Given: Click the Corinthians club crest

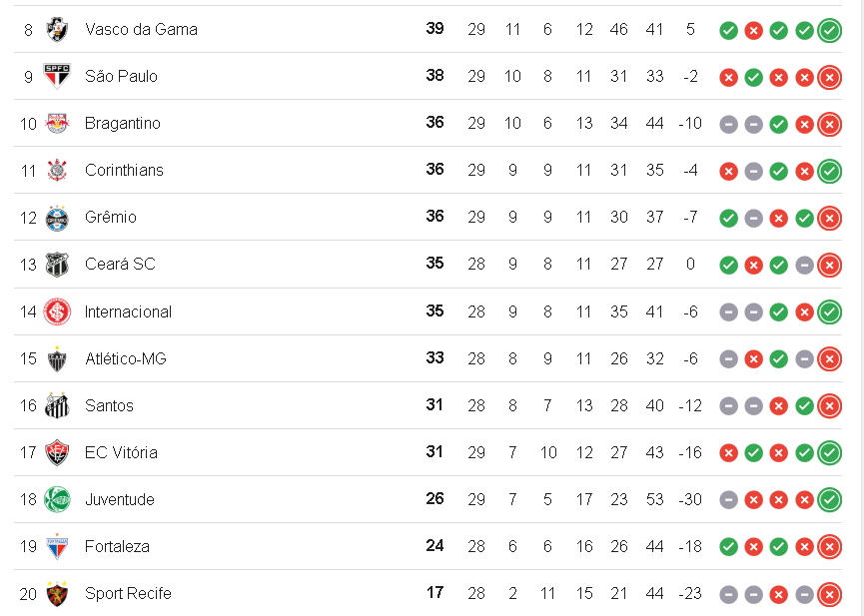Looking at the screenshot, I should pyautogui.click(x=57, y=171).
